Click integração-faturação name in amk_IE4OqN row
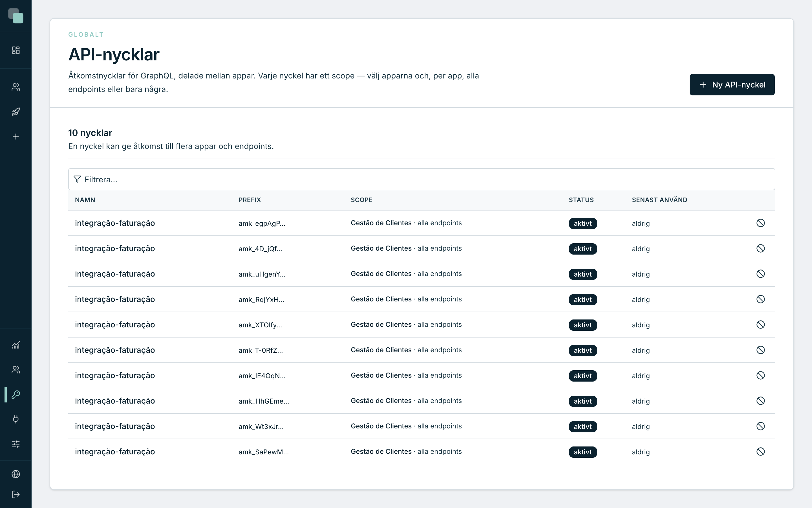 (x=115, y=376)
